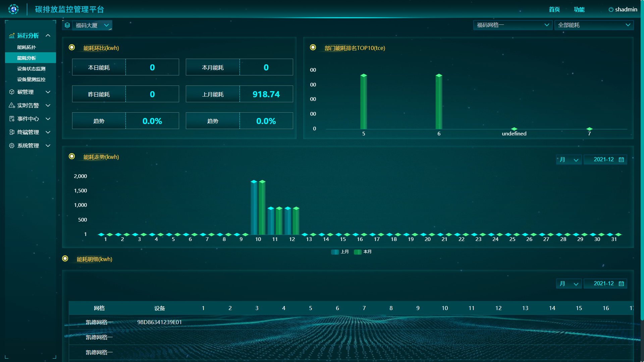Viewport: 644px width, 362px height.
Task: Go to 首页 link
Action: pyautogui.click(x=554, y=9)
